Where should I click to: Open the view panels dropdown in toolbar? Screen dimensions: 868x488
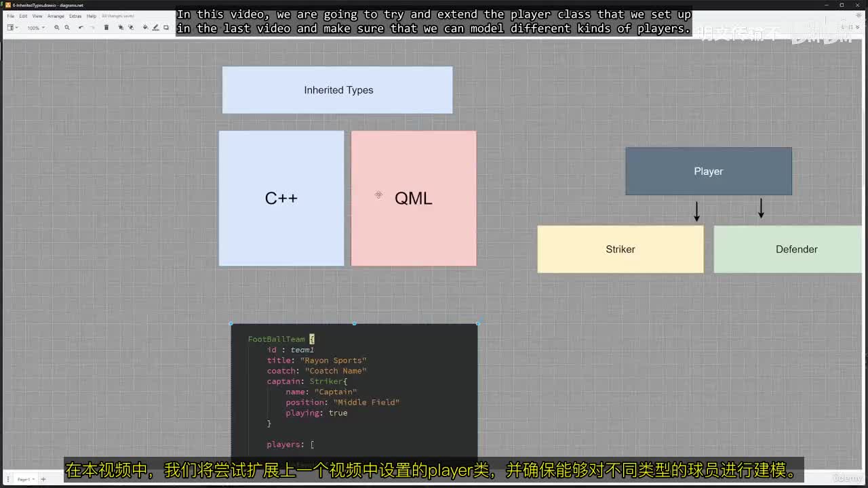coord(12,28)
